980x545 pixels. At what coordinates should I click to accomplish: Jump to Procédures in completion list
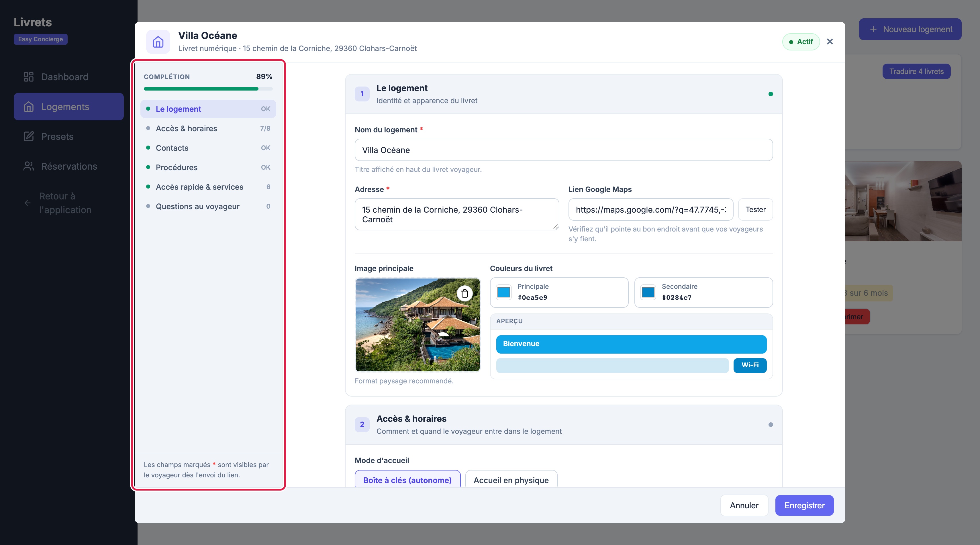(208, 167)
